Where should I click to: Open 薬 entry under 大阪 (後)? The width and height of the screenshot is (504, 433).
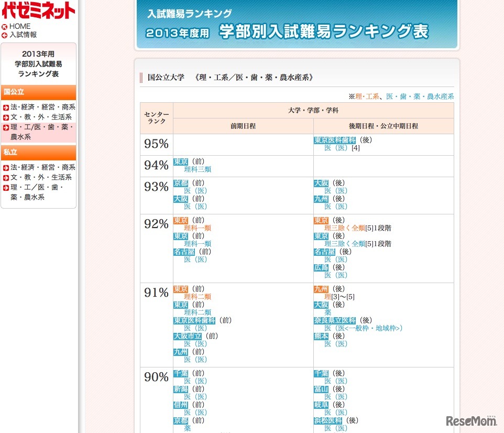328,312
